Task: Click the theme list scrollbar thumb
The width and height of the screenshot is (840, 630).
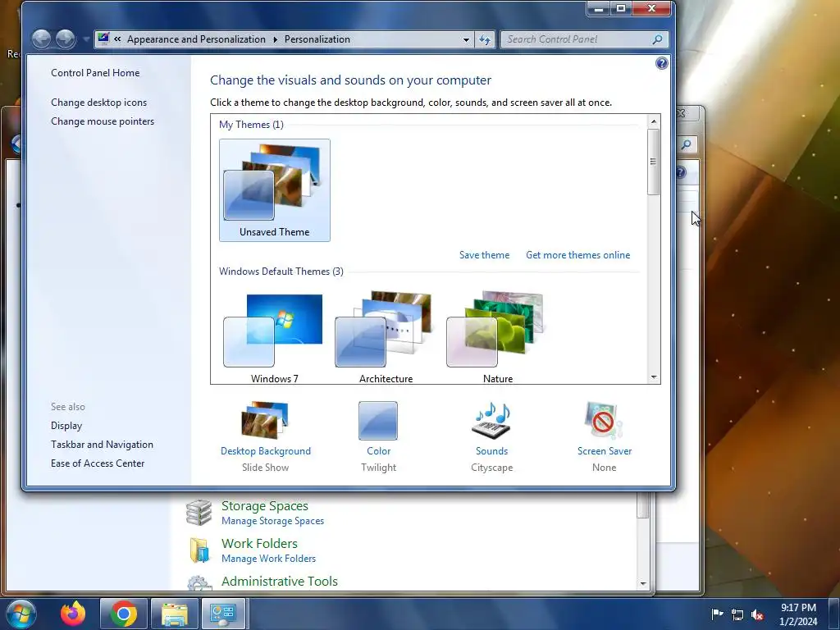Action: point(653,162)
